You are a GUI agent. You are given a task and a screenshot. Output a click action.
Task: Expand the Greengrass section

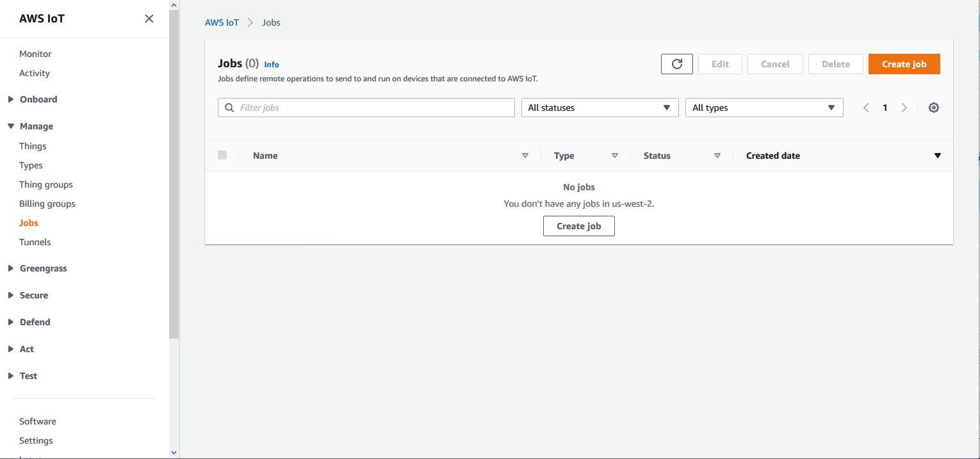[x=11, y=268]
